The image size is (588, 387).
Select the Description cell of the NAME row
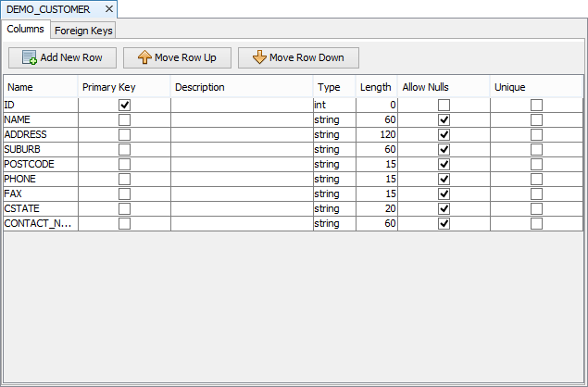242,120
